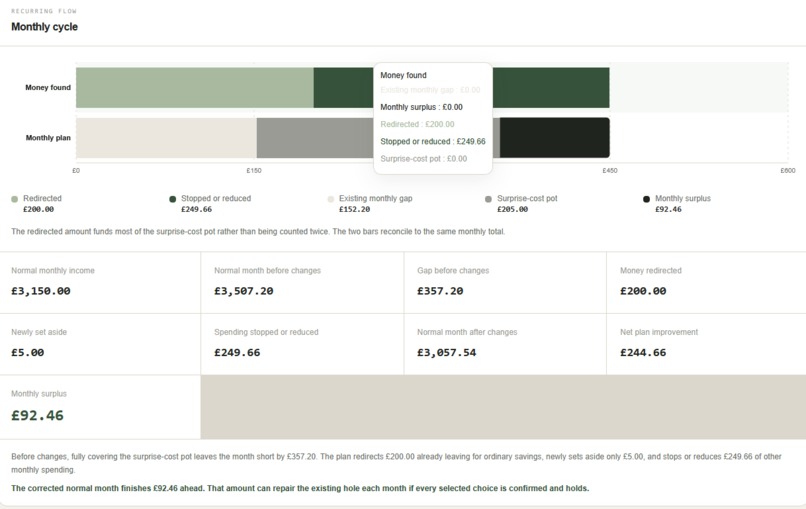
Task: Click the Existing monthly gap legend dot
Action: click(331, 199)
